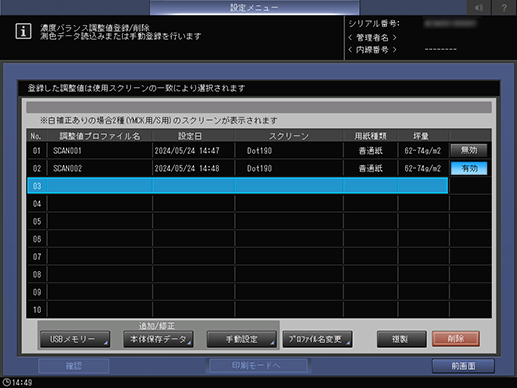Click the date 2024/05/24 14:48
Viewport: 517px width, 388px height.
[x=187, y=168]
